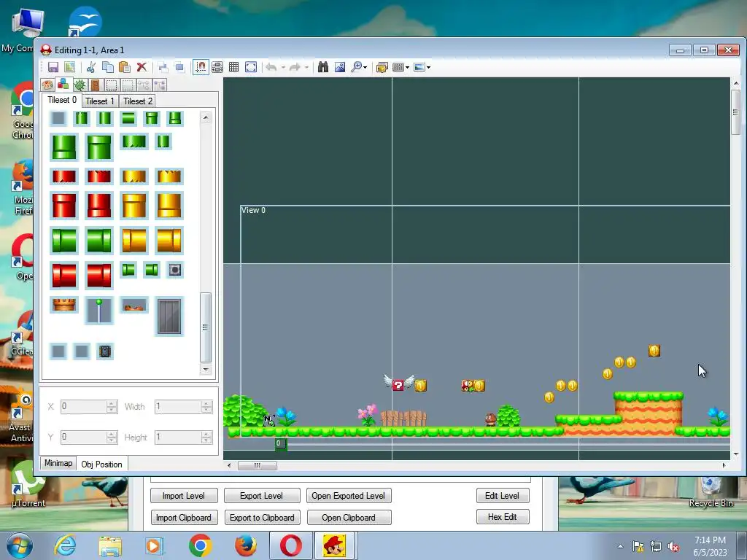Expand the undo history dropdown arrow
The image size is (747, 560).
coord(283,67)
